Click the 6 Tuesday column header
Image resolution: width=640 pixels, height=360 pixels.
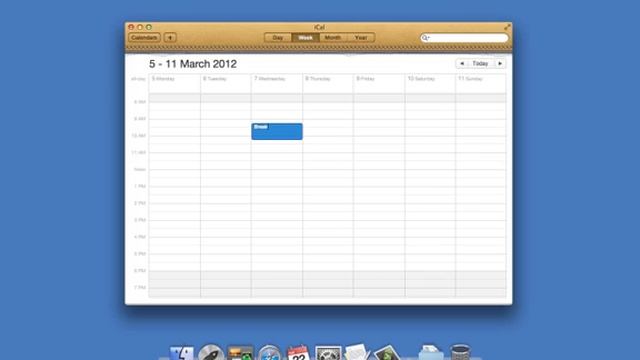point(215,78)
